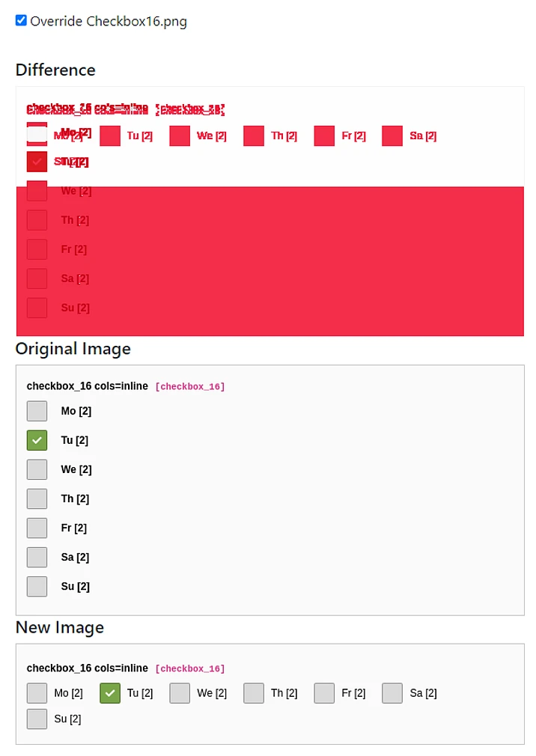
Task: Check Th [2] box in New Image
Action: tap(254, 693)
